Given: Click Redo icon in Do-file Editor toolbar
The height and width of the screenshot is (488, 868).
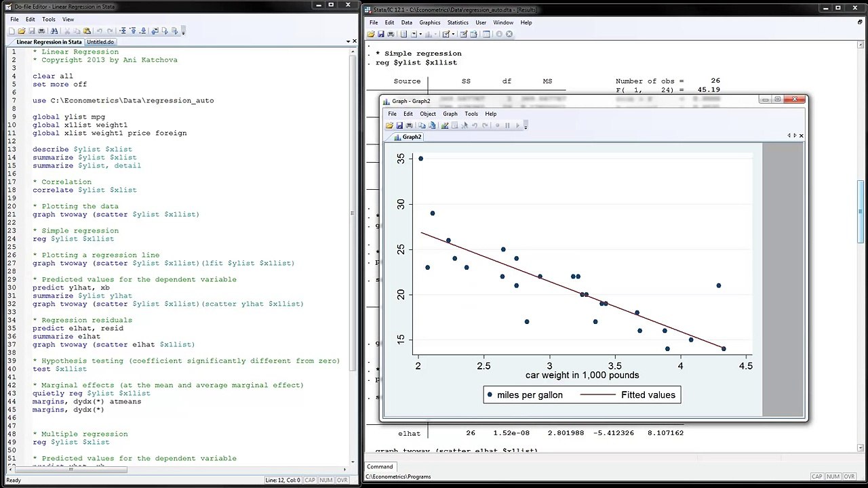Looking at the screenshot, I should pyautogui.click(x=110, y=30).
